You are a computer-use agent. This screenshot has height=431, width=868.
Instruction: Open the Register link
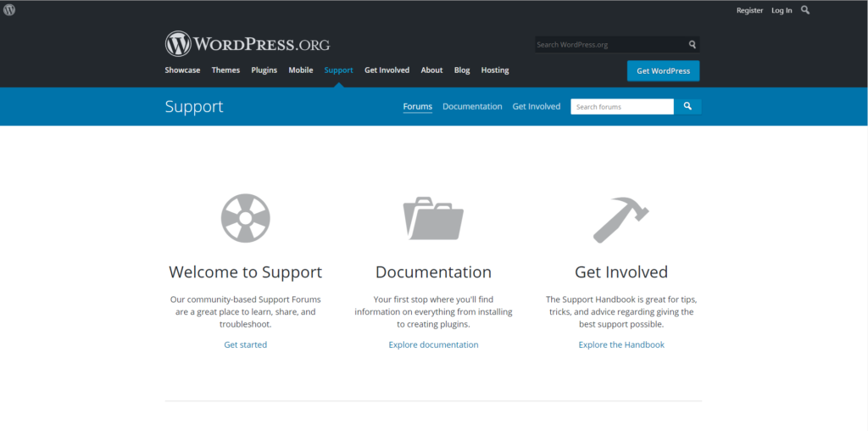749,10
